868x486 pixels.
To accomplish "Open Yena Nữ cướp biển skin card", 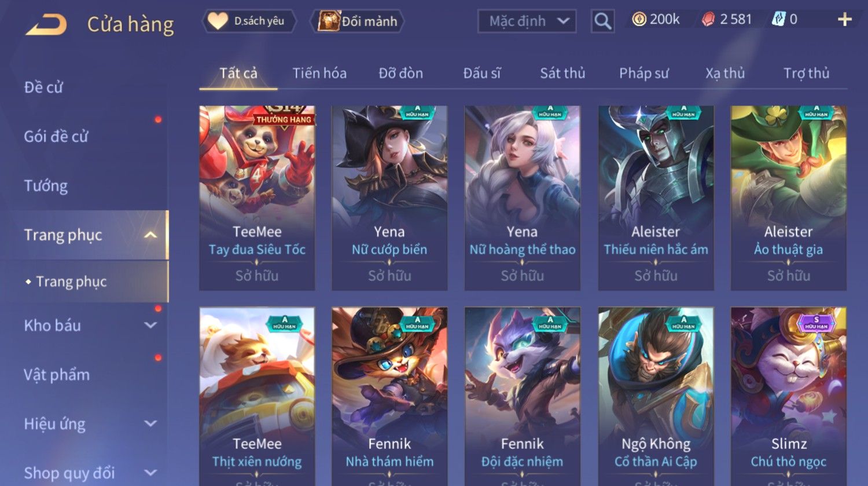I will pos(389,198).
